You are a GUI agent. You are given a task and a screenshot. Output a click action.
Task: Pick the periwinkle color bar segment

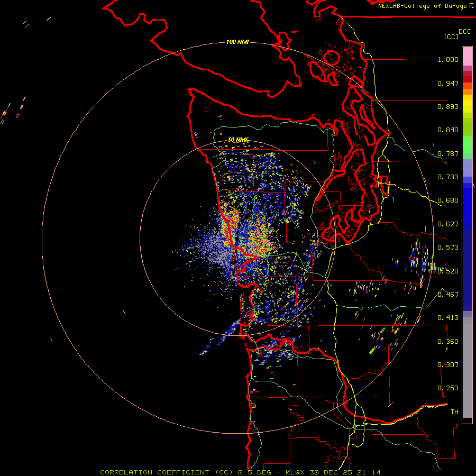pos(467,168)
